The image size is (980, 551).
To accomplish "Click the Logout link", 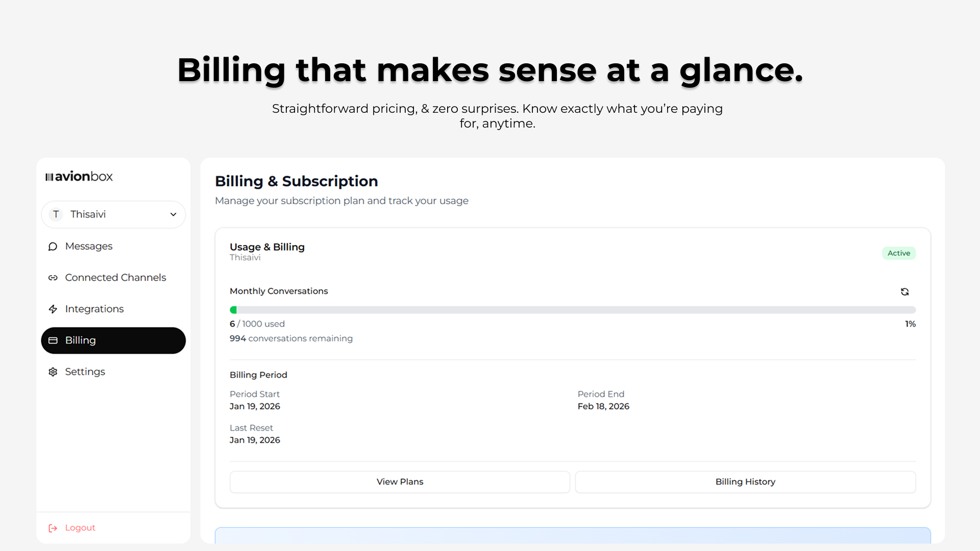I will point(80,528).
